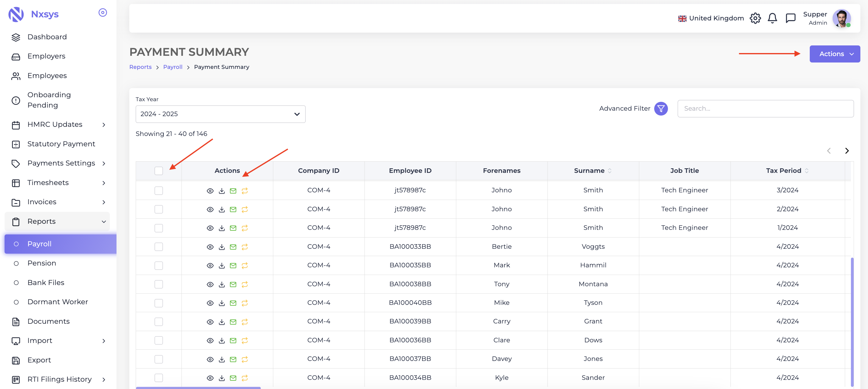This screenshot has width=868, height=389.
Task: Go to next page of results
Action: [847, 151]
